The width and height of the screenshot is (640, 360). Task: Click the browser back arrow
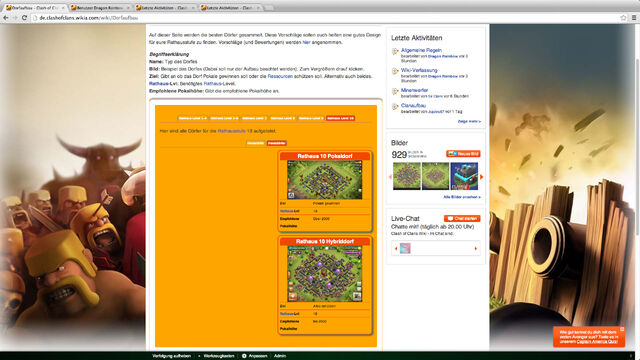(x=6, y=18)
